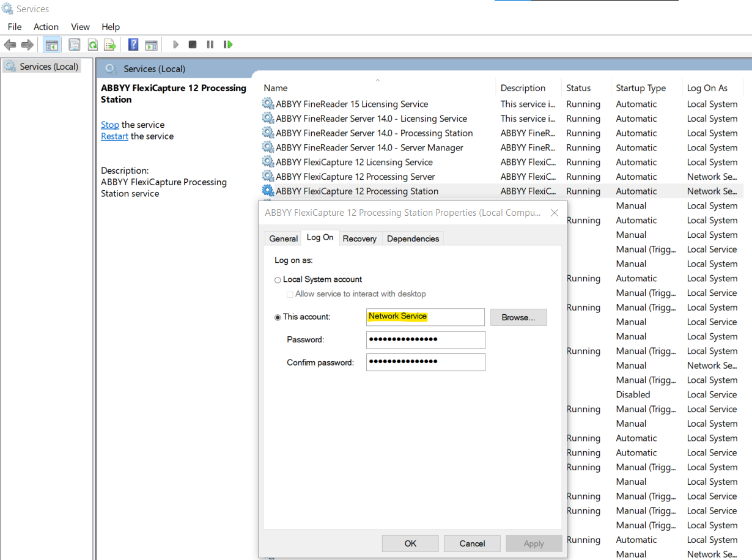
Task: Open the View menu
Action: pyautogui.click(x=80, y=27)
